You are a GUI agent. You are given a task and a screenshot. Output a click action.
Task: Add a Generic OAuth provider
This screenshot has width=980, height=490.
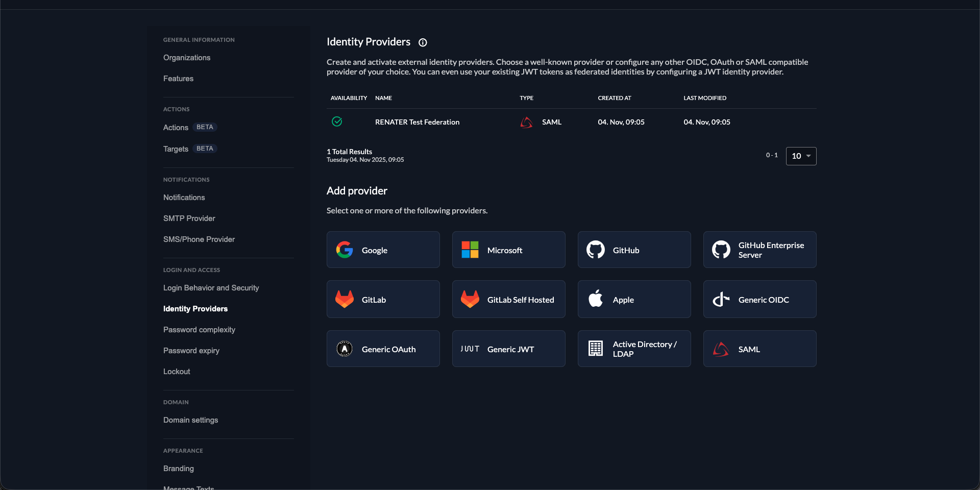pyautogui.click(x=383, y=349)
